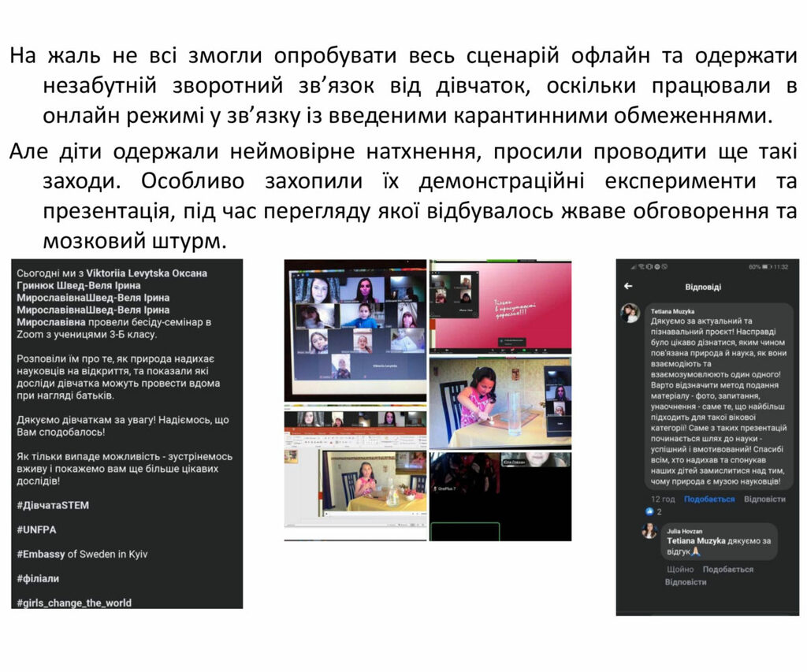Click the blue thumbs-up reaction under Tetiana's comment
Image resolution: width=807 pixels, height=672 pixels.
click(647, 511)
